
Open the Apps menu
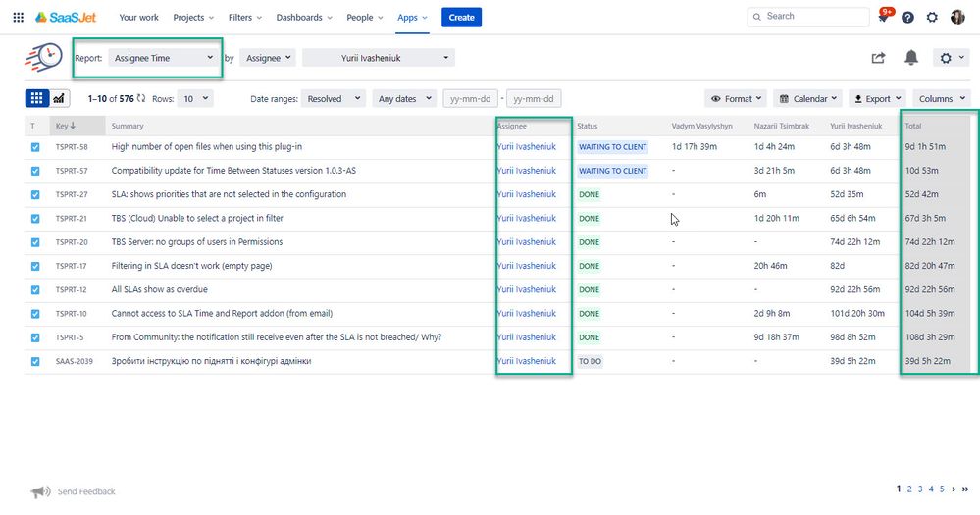coord(412,18)
